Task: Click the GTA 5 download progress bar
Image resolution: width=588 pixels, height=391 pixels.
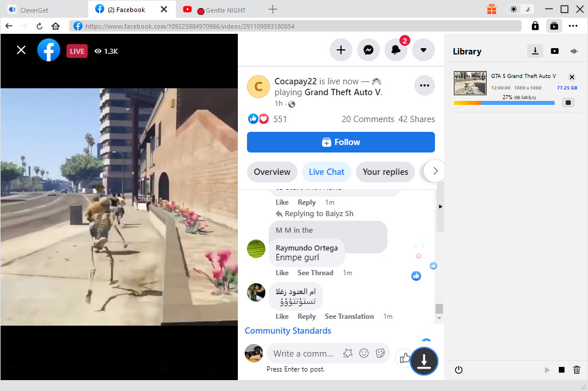Action: coord(504,103)
